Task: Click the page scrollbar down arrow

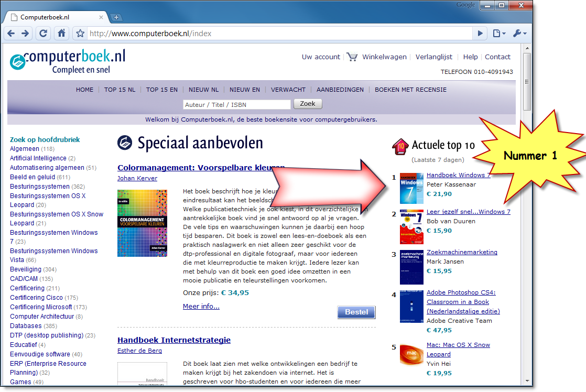Action: 527,381
